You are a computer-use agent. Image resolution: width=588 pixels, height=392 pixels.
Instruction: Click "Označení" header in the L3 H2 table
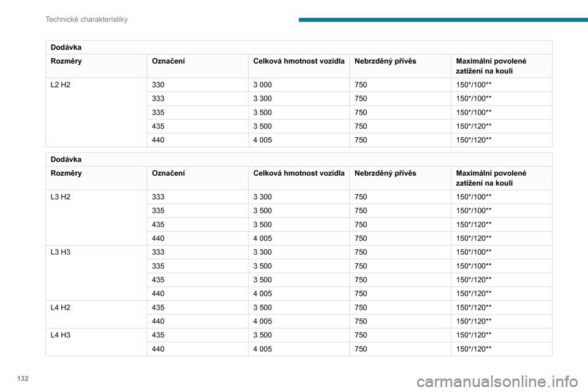[168, 173]
